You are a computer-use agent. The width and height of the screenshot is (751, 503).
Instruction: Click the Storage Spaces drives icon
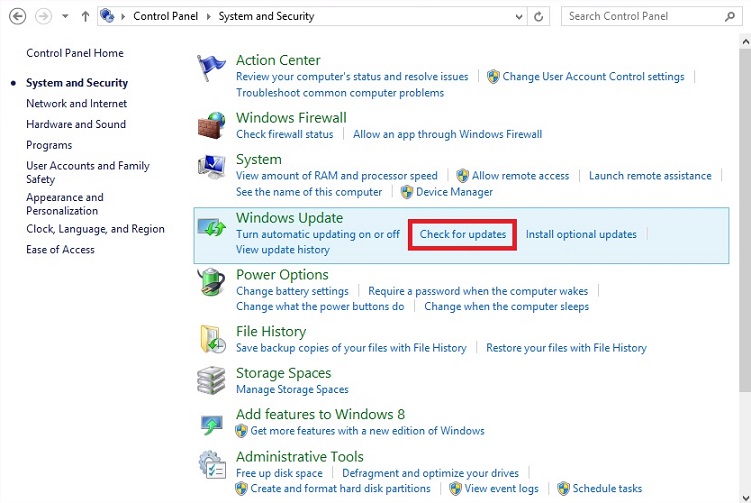point(211,380)
